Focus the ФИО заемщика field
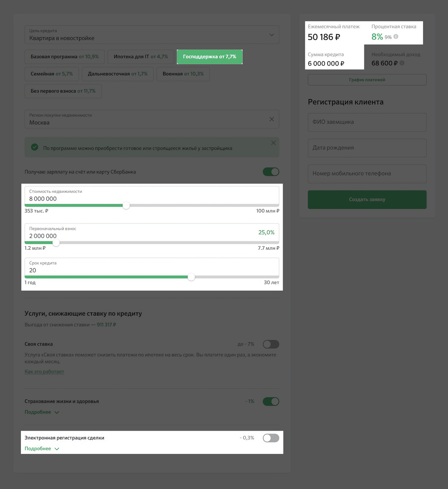 [367, 122]
